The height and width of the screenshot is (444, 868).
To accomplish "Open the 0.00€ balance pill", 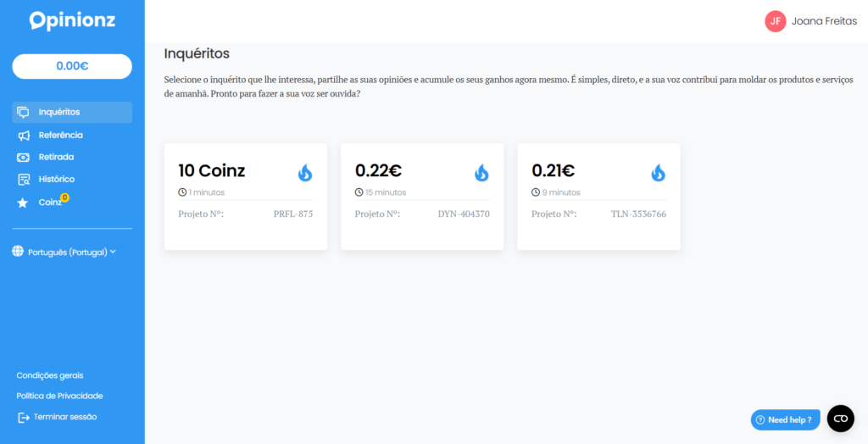I will click(72, 66).
